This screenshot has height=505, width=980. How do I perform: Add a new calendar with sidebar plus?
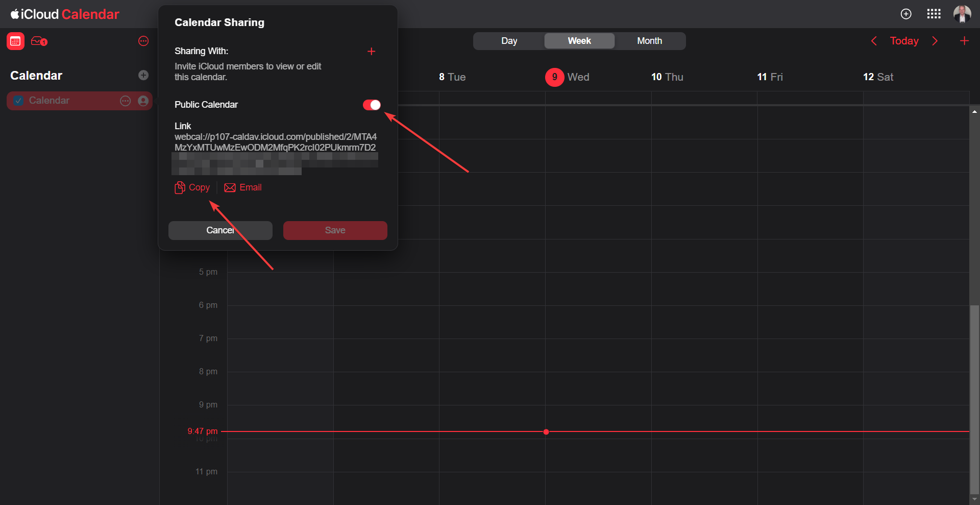[143, 76]
